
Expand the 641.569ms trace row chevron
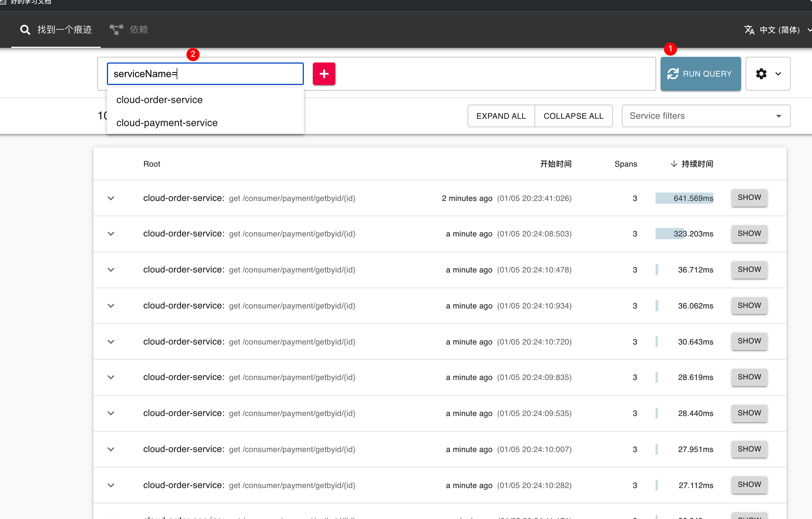(111, 198)
